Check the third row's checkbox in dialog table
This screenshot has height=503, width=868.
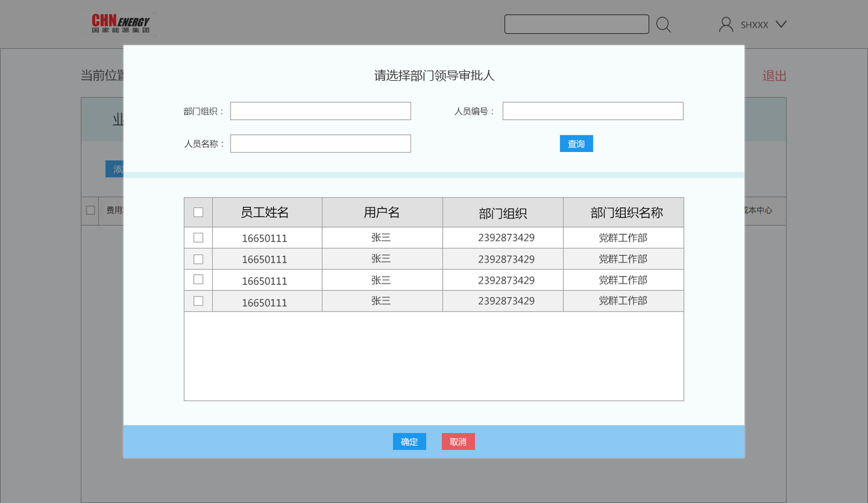[198, 279]
